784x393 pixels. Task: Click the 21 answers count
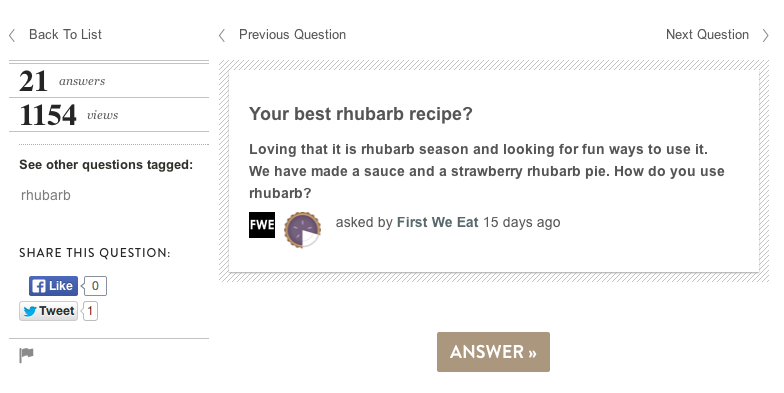point(62,81)
